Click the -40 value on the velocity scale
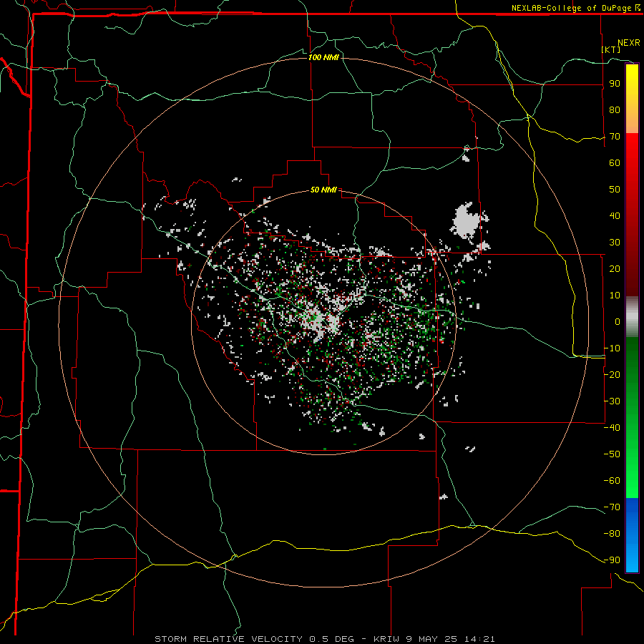This screenshot has height=644, width=644. (612, 428)
